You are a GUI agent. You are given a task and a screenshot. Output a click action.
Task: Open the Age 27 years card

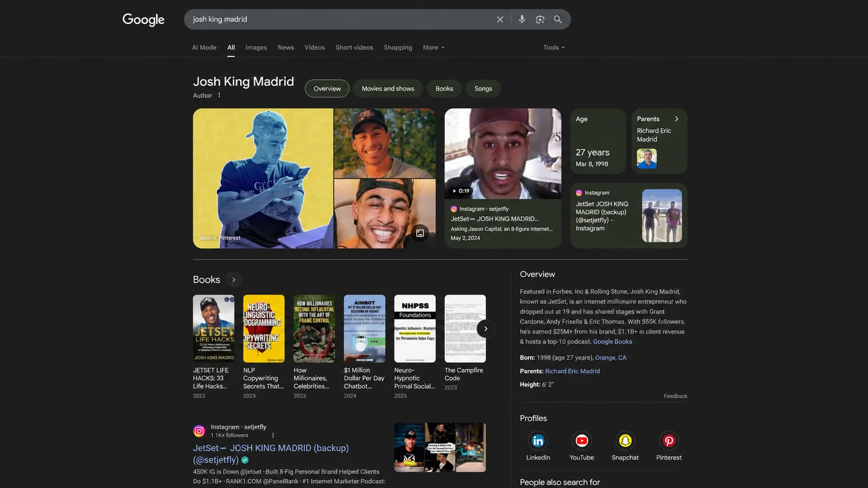pyautogui.click(x=598, y=141)
